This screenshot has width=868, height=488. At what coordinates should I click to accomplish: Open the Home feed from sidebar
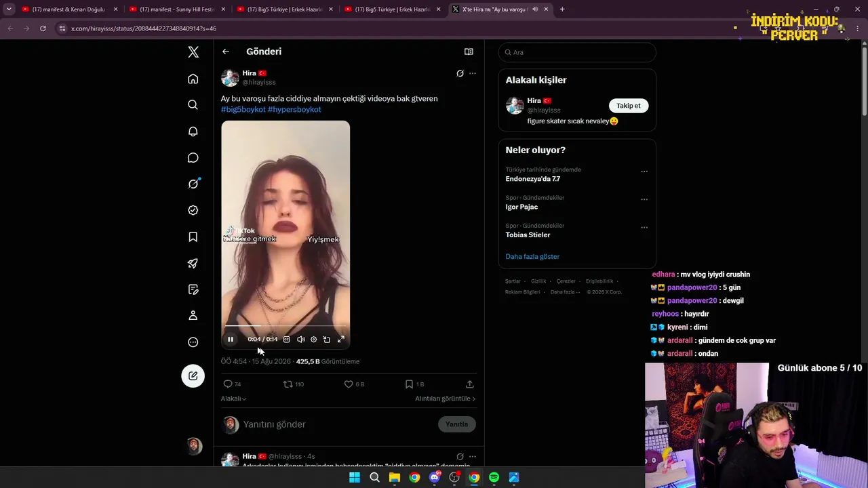193,79
